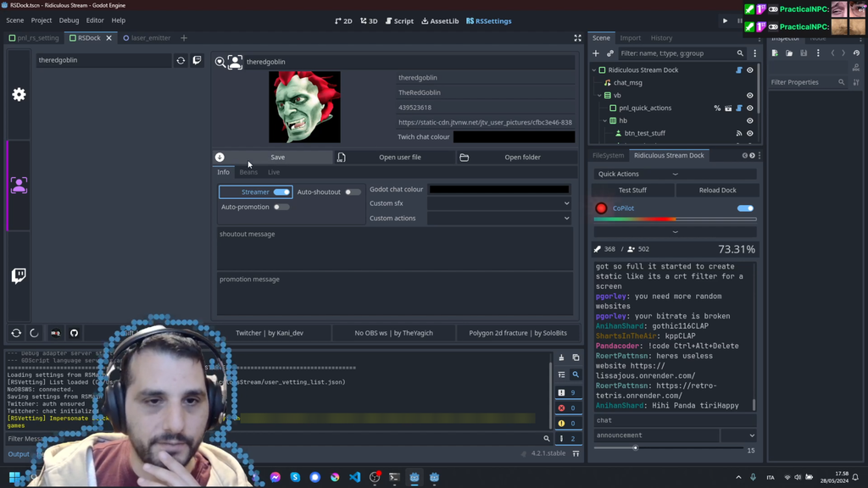
Task: Add a new node with plus icon
Action: 596,53
